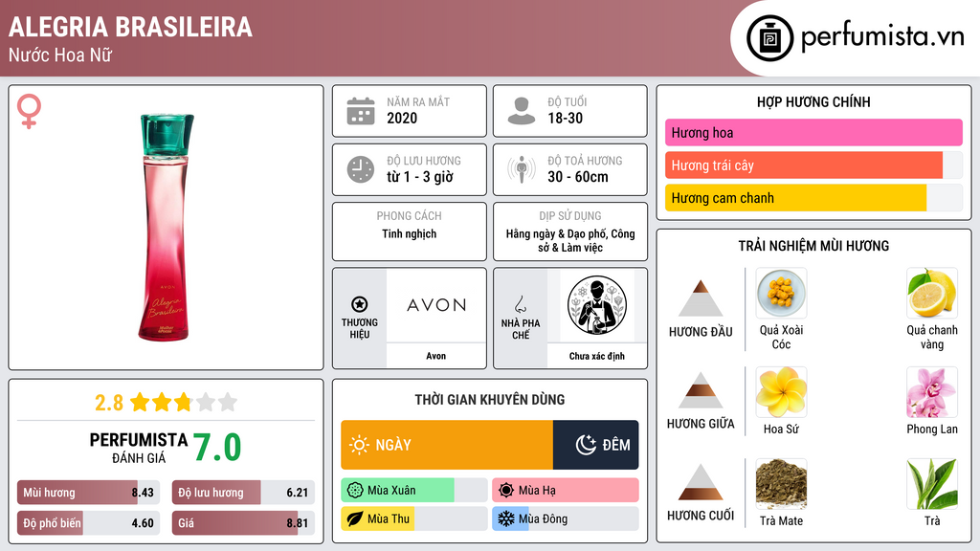Click the sun icon beside Mùa Hạ

[x=506, y=491]
